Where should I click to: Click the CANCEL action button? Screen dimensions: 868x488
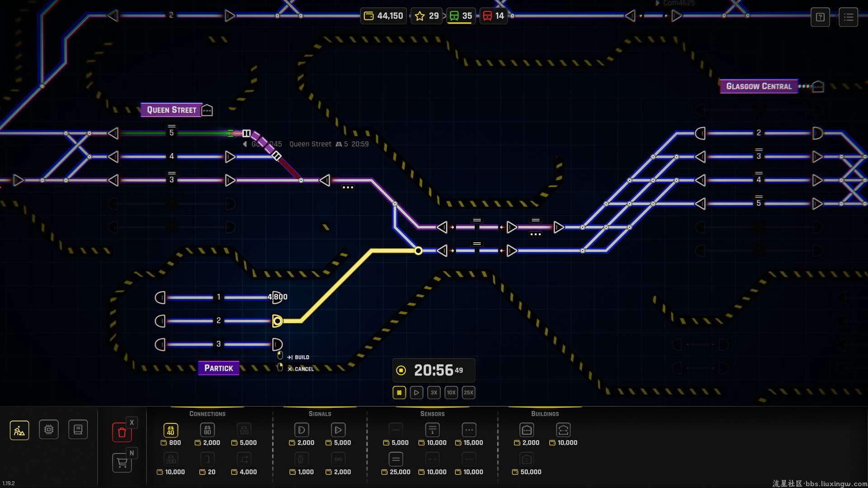(301, 368)
